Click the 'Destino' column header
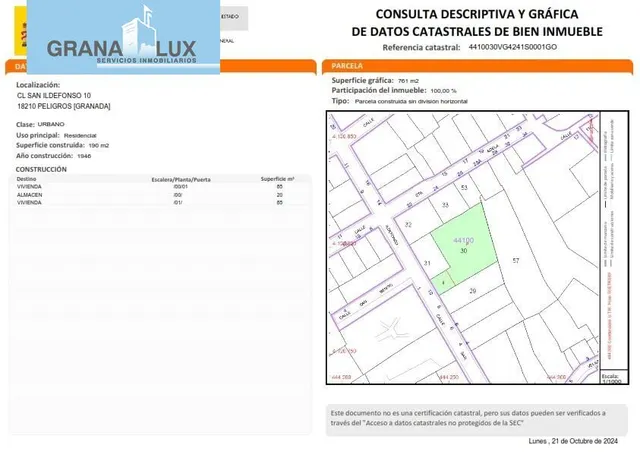This screenshot has height=452, width=640. [x=27, y=179]
